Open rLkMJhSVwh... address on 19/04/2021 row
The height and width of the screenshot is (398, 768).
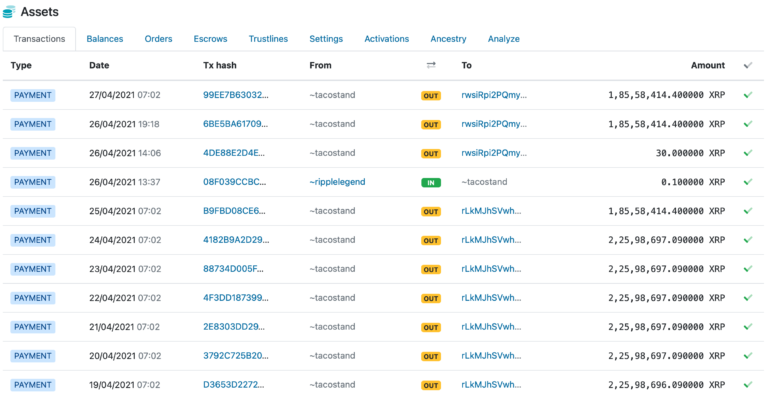(x=491, y=385)
